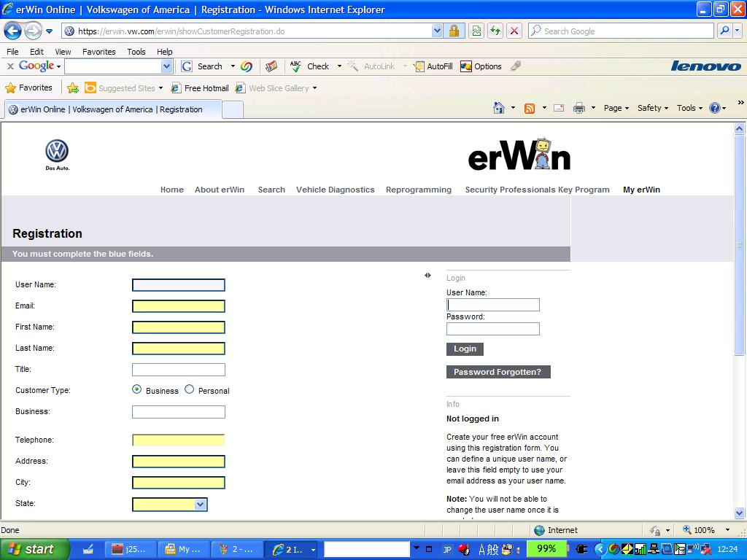
Task: Click the Google toolbar Search button
Action: tap(202, 66)
